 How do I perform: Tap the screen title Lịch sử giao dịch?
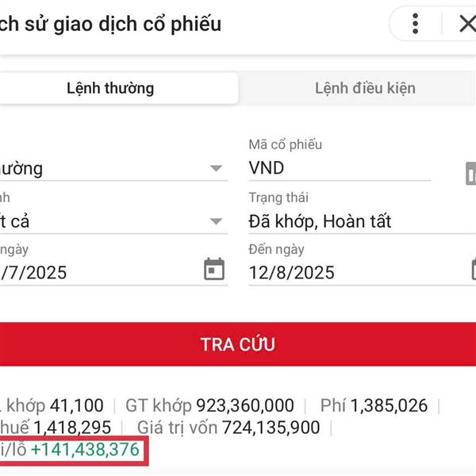(x=110, y=25)
